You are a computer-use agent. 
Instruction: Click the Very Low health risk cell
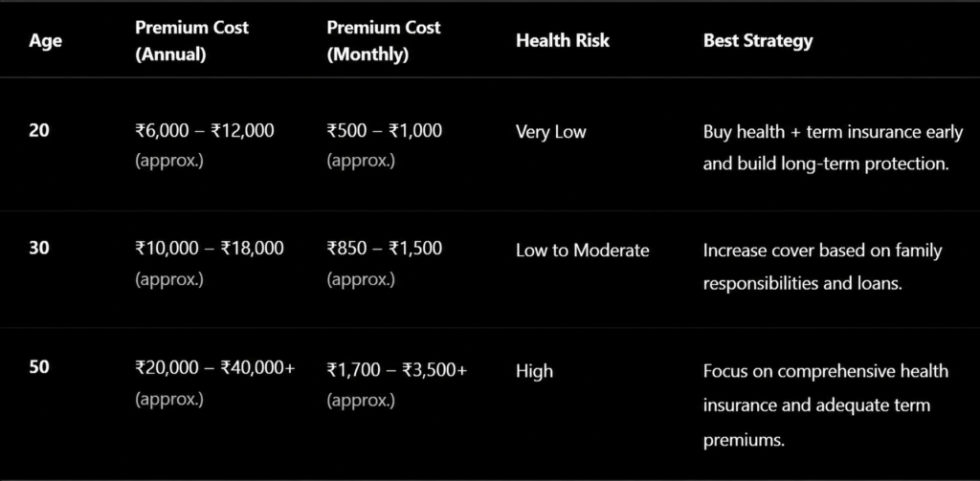550,132
